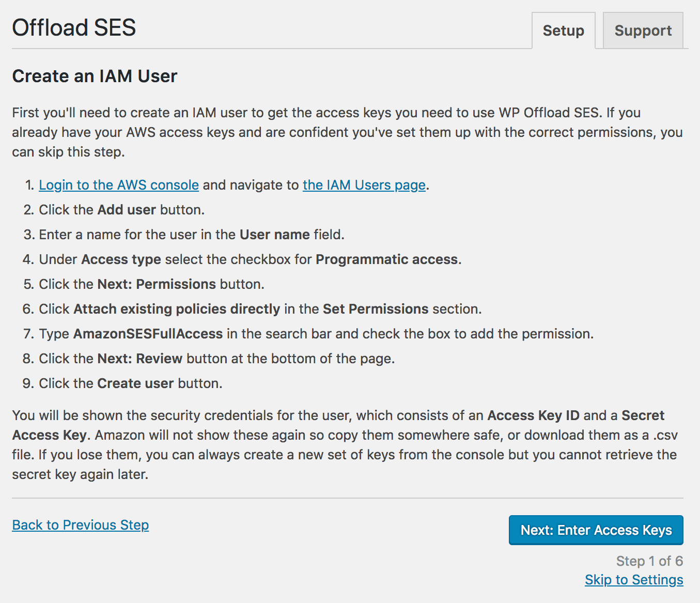The image size is (700, 603).
Task: Click the bold Create user text
Action: pyautogui.click(x=135, y=383)
